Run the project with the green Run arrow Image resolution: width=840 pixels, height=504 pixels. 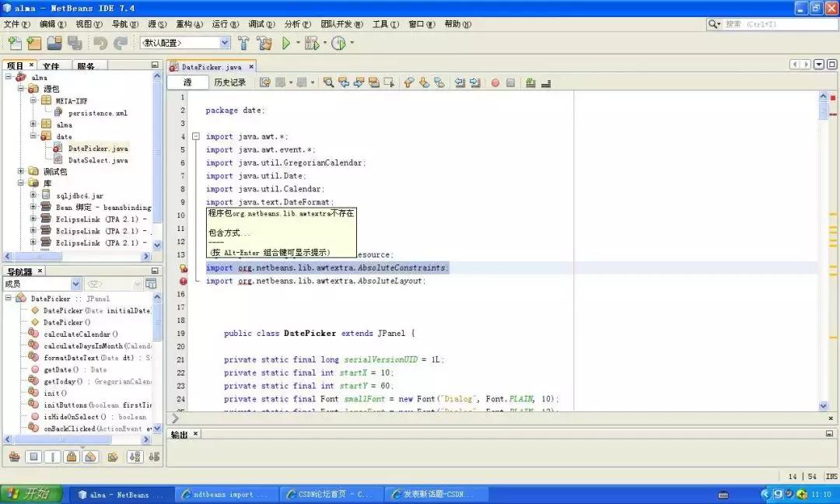[x=287, y=43]
